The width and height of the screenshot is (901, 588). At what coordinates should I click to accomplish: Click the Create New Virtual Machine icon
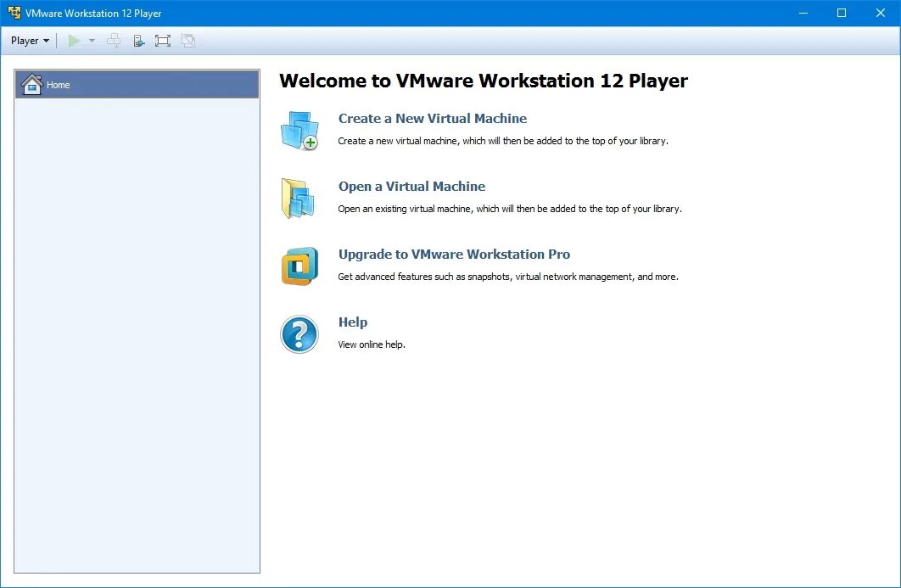pos(299,130)
